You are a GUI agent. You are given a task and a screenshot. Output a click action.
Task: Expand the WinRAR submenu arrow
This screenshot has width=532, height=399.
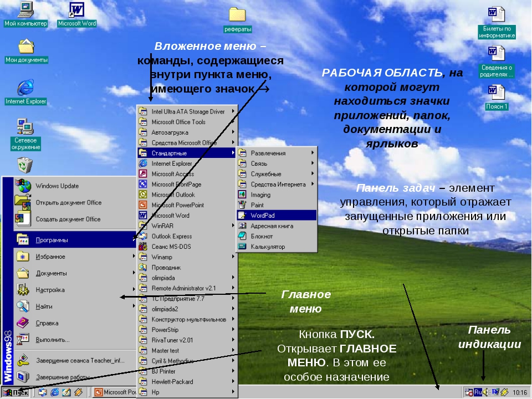(233, 226)
